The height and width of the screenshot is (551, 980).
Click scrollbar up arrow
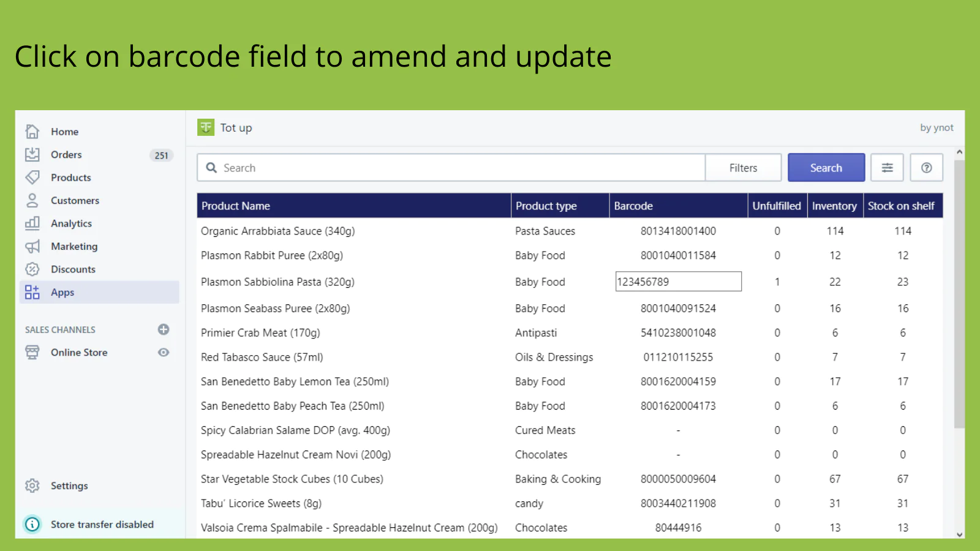[x=960, y=152]
